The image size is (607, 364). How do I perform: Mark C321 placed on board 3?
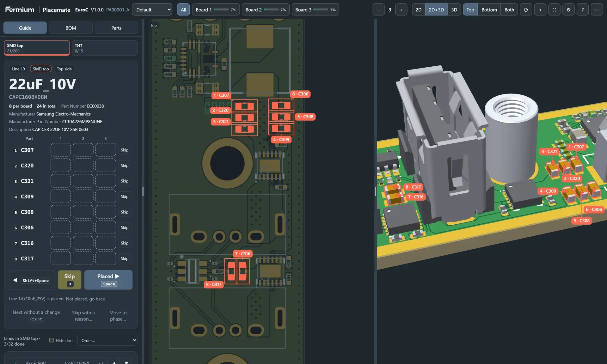tap(106, 181)
